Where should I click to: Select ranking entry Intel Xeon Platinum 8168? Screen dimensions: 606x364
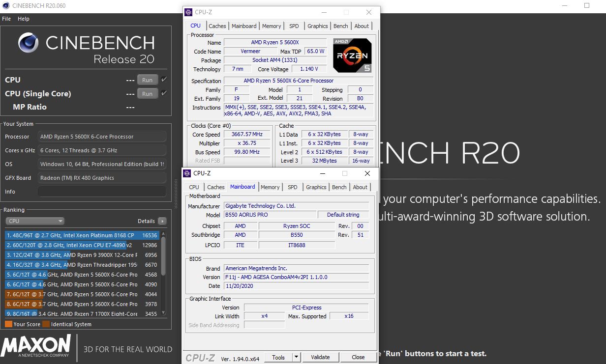tap(82, 235)
